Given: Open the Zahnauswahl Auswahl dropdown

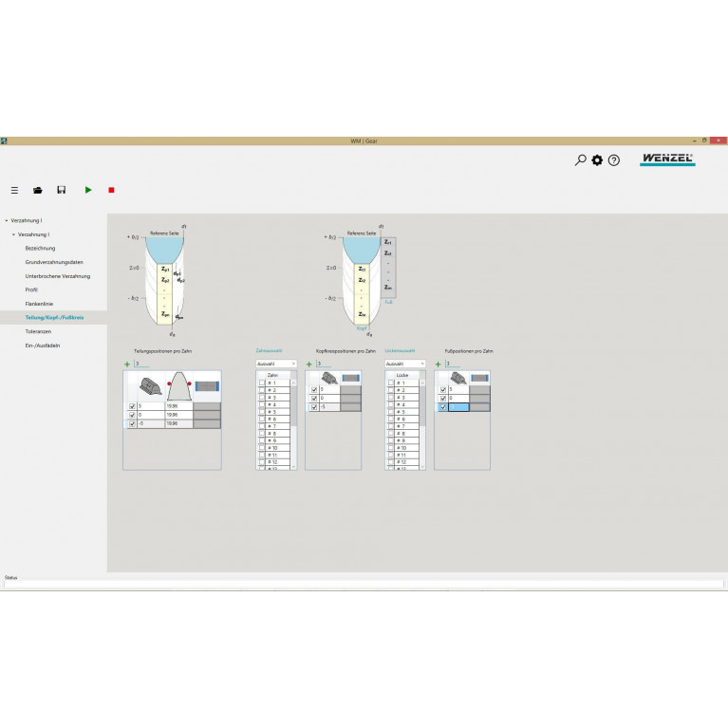Looking at the screenshot, I should (x=276, y=364).
